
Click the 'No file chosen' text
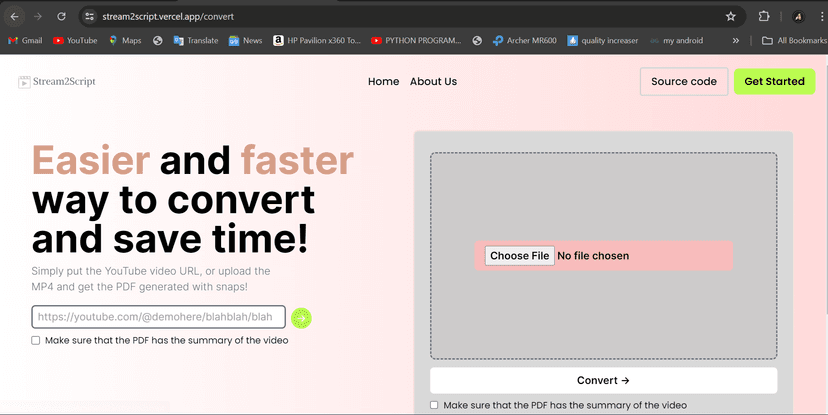click(593, 256)
